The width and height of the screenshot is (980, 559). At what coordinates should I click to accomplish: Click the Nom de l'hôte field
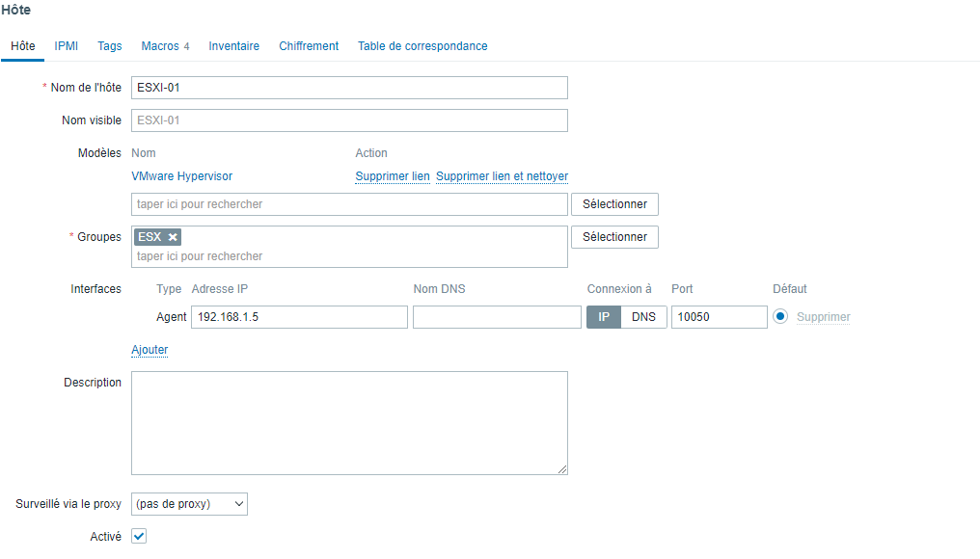[x=349, y=88]
